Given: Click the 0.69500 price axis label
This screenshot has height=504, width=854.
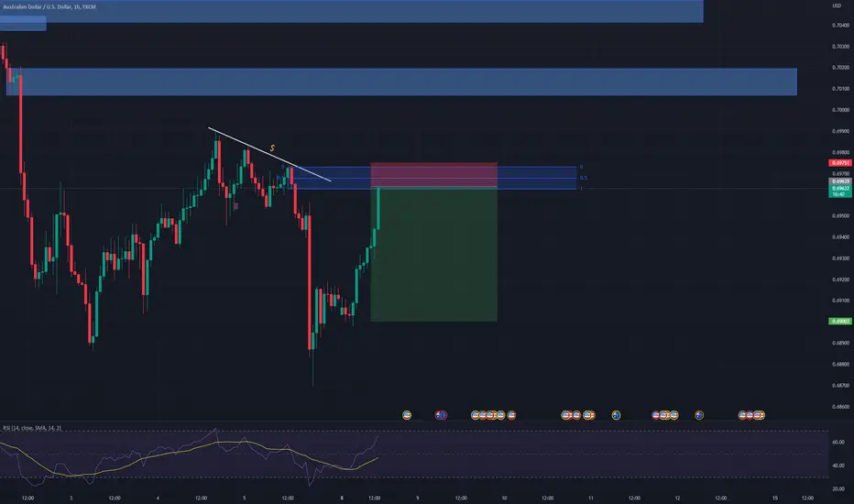Looking at the screenshot, I should pyautogui.click(x=840, y=215).
